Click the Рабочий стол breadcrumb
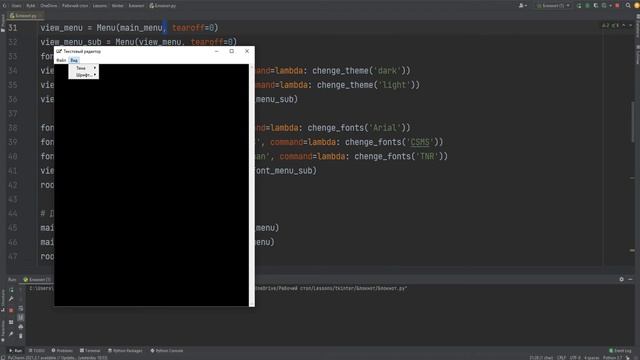Screen dimensions: 640x360 [75, 6]
